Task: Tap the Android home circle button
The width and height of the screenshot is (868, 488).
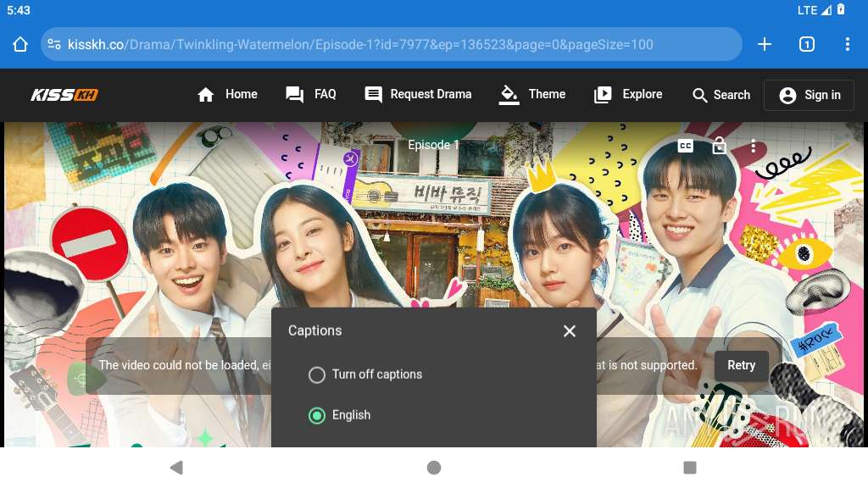Action: pos(434,468)
